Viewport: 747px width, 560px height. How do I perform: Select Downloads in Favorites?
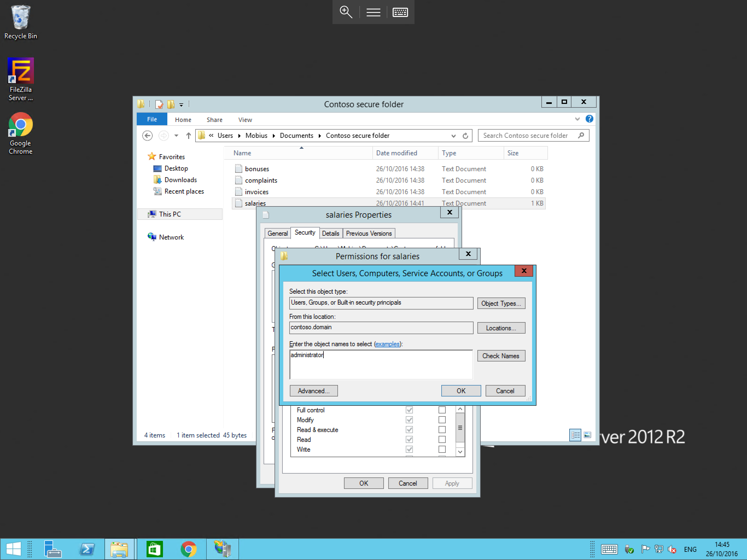pyautogui.click(x=180, y=180)
